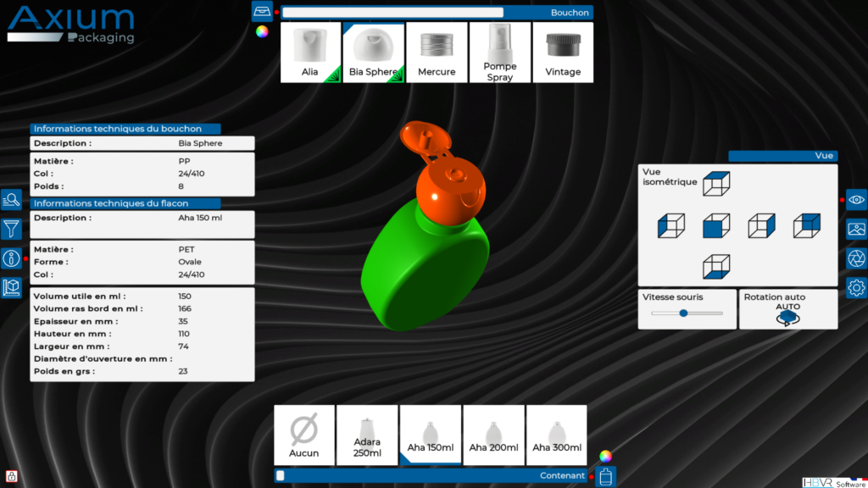Click the lock icon at bottom left
Viewport: 868px width, 488px height.
coord(11,476)
